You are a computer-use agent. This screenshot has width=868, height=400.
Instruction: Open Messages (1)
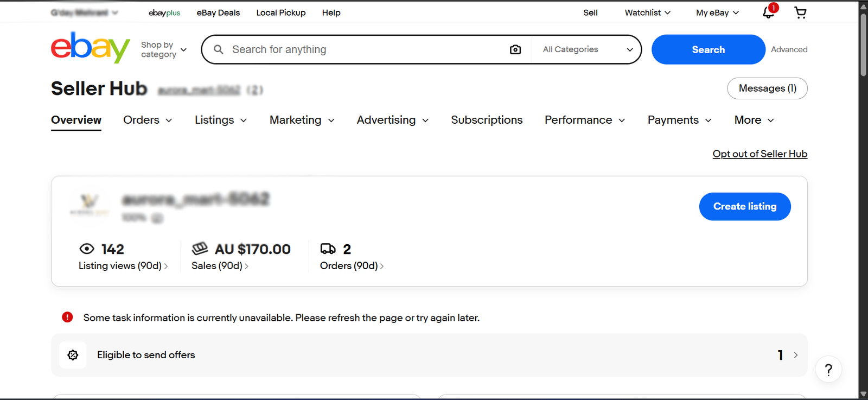(x=767, y=88)
